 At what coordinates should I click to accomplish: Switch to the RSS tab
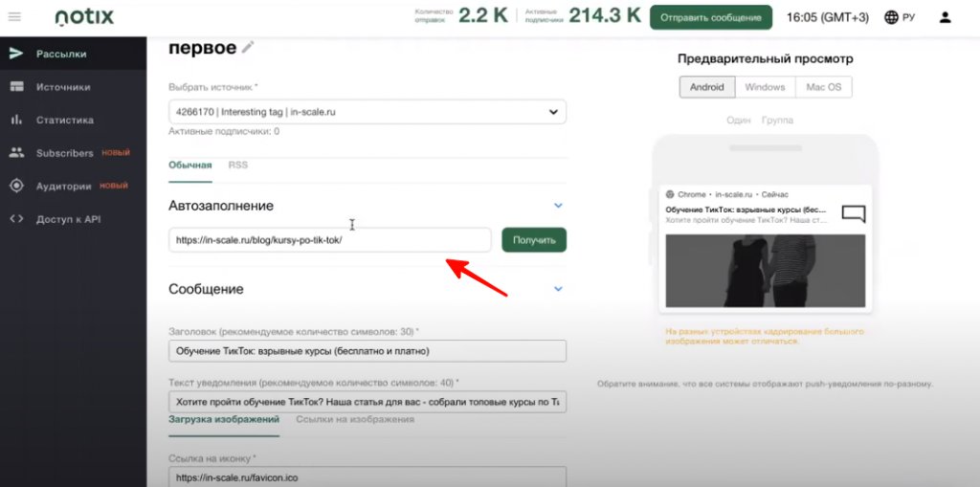[237, 166]
